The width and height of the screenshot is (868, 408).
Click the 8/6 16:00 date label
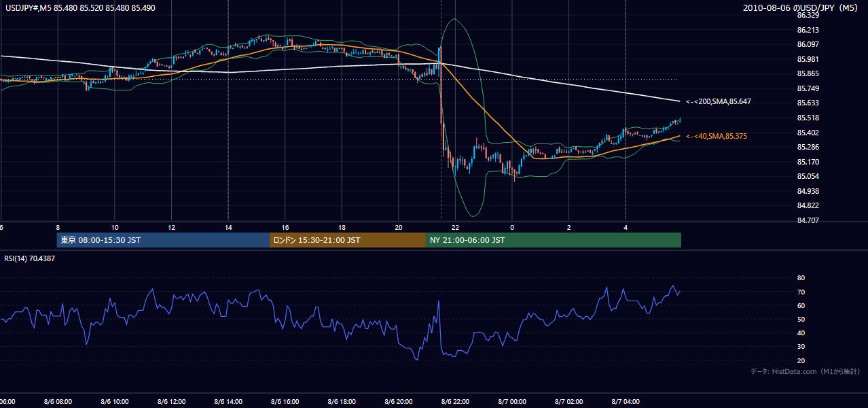285,402
